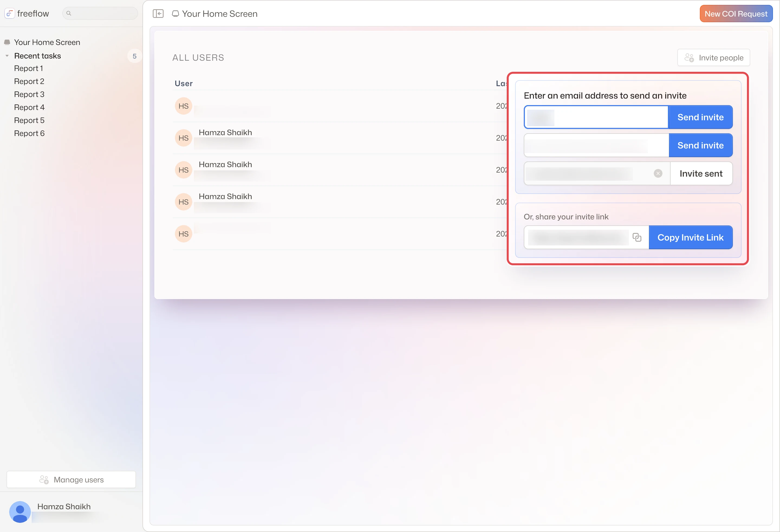Image resolution: width=780 pixels, height=532 pixels.
Task: Click the Invite people button
Action: (x=714, y=58)
